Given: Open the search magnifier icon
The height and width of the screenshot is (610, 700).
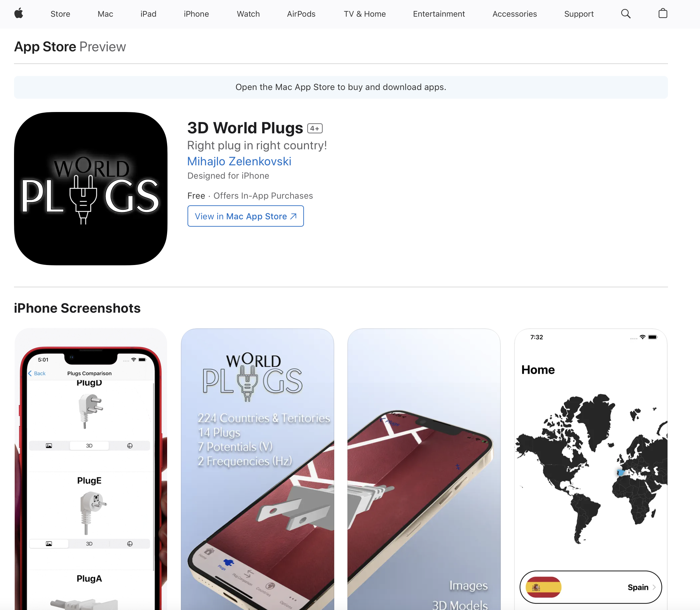Looking at the screenshot, I should pos(626,14).
